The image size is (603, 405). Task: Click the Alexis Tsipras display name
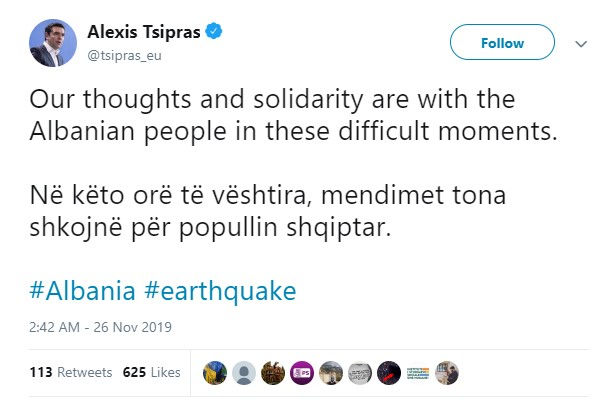coord(144,33)
